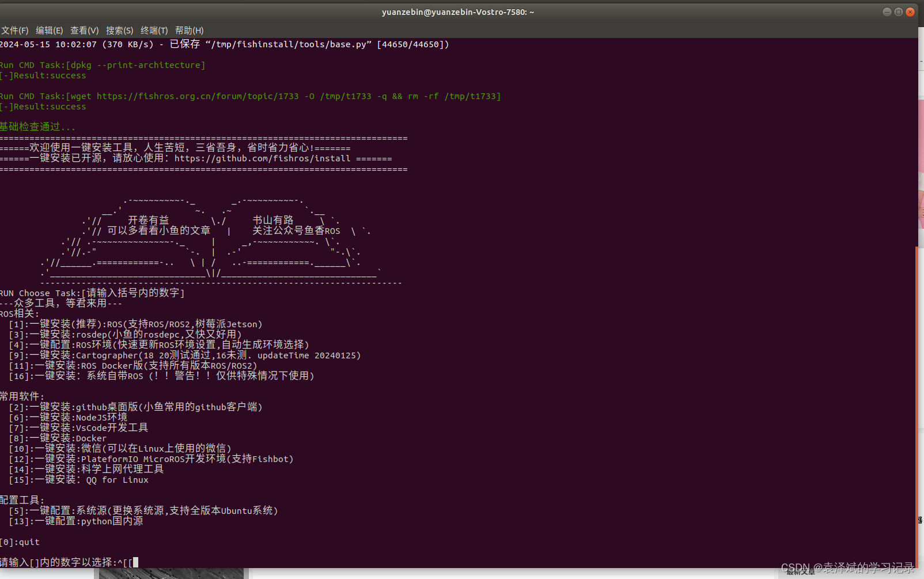Open the 编辑(E) menu
Screen dimensions: 924x579
coord(50,31)
